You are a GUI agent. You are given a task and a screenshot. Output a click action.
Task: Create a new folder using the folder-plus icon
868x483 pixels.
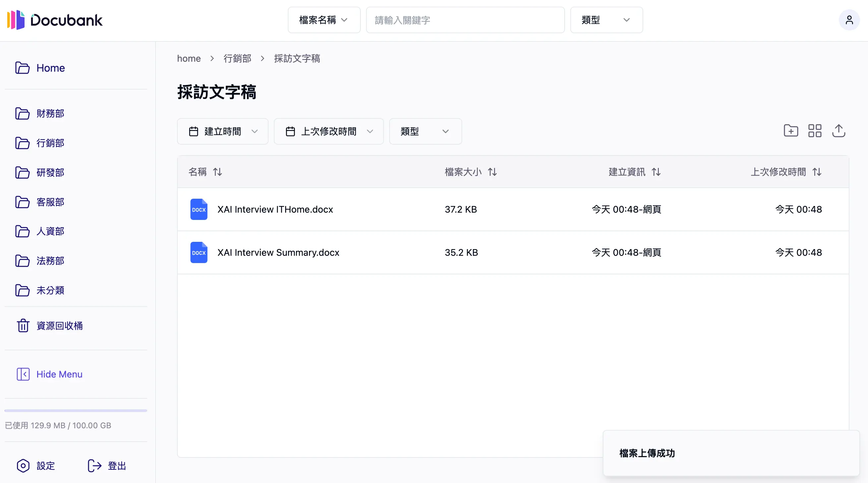point(791,131)
